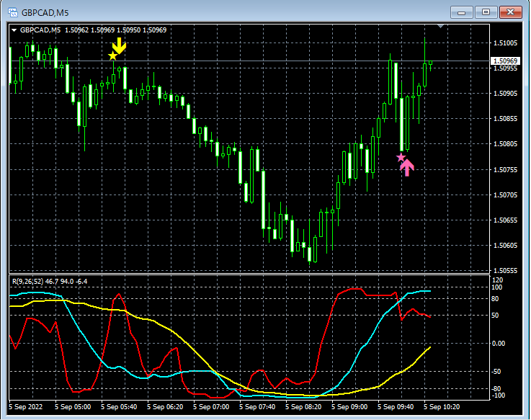Click the chart shift triangle marker
Screen dimensions: 531x420
click(x=440, y=26)
